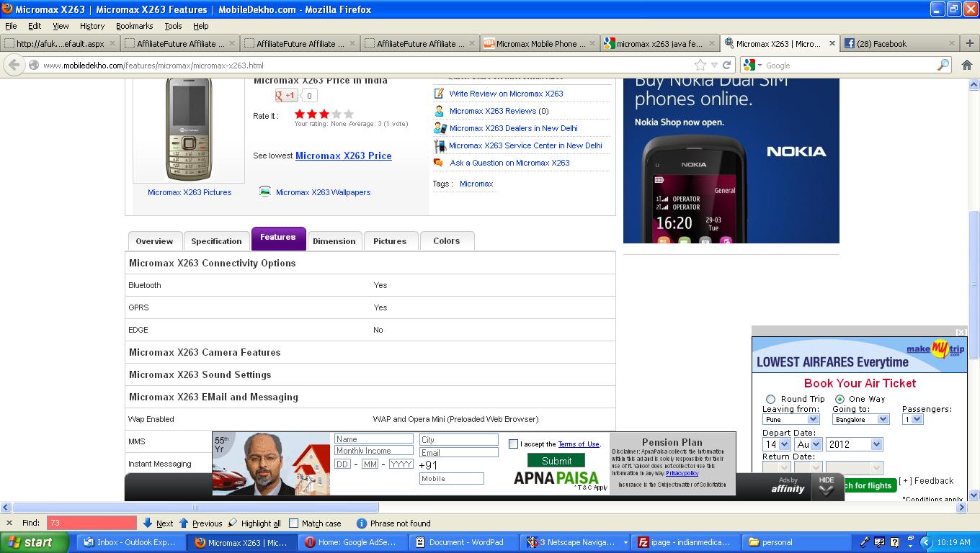The height and width of the screenshot is (553, 980).
Task: Check the accept Terms of Use box
Action: (x=513, y=444)
